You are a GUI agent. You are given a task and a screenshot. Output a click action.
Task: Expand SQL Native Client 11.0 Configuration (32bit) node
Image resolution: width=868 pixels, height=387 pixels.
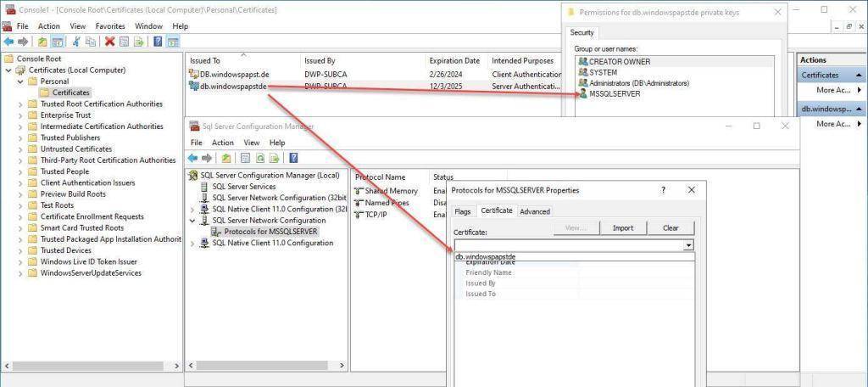(192, 210)
